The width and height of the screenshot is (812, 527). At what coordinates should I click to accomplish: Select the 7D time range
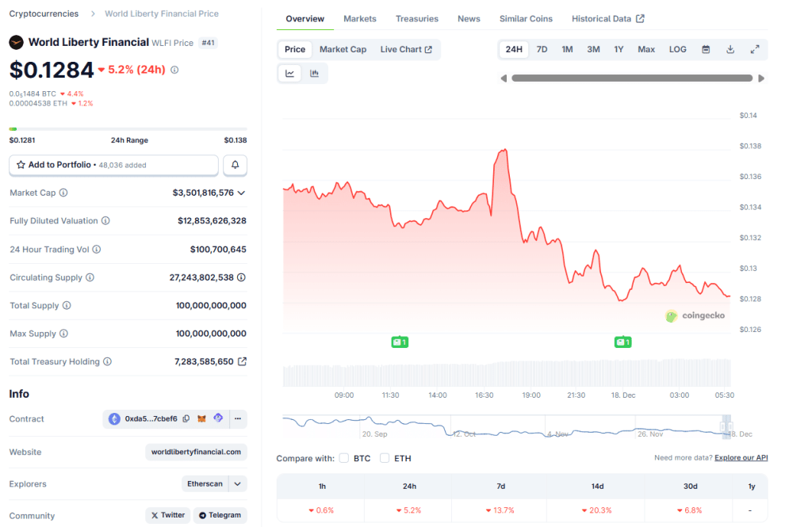[x=542, y=49]
